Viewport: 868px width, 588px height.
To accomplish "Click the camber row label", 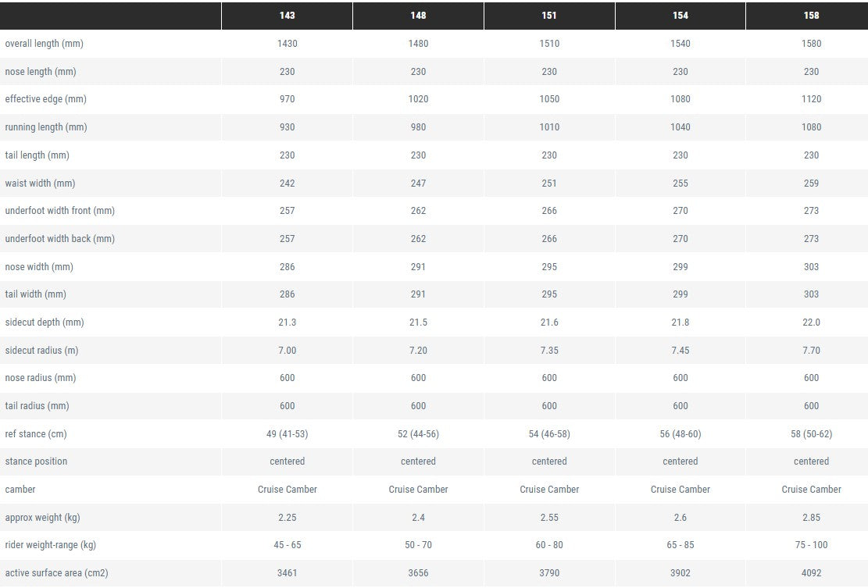I will (20, 489).
